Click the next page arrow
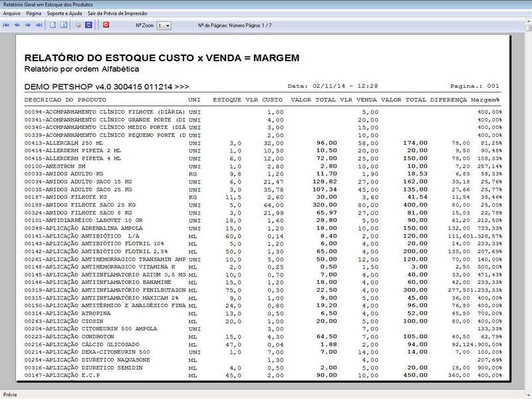Image resolution: width=532 pixels, height=399 pixels. click(28, 25)
